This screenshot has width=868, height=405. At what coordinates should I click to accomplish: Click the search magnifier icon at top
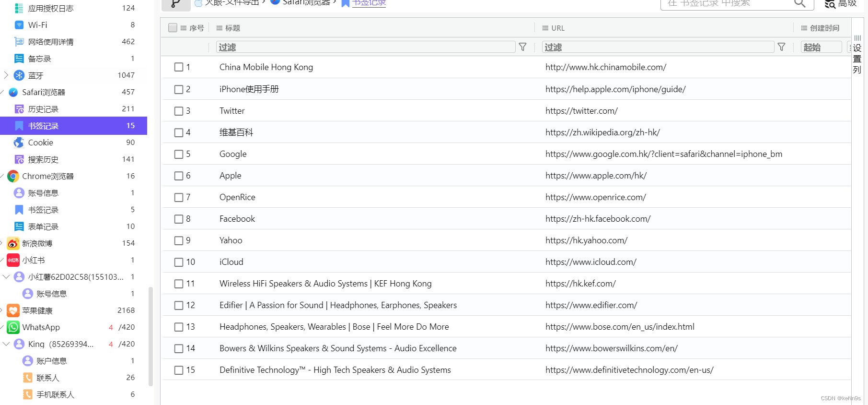800,3
